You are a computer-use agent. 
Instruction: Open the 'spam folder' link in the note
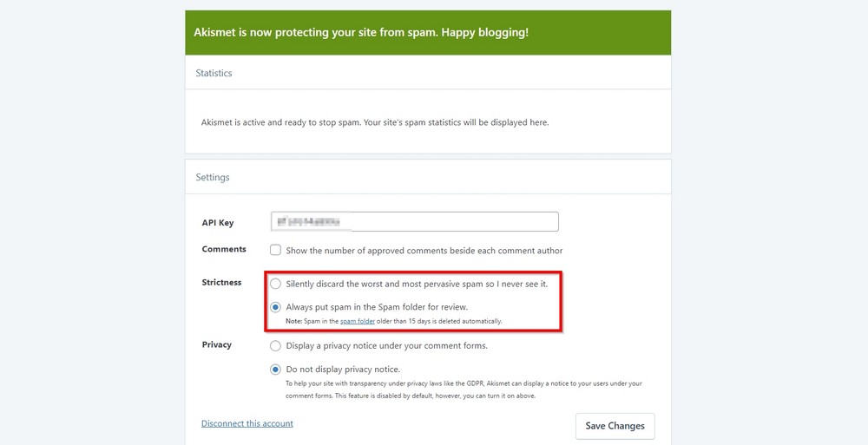(357, 321)
